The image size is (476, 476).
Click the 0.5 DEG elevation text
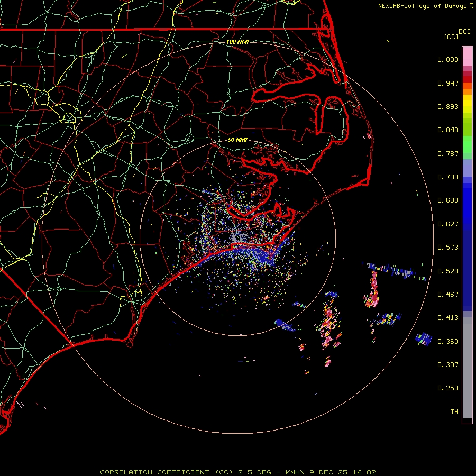click(x=254, y=472)
